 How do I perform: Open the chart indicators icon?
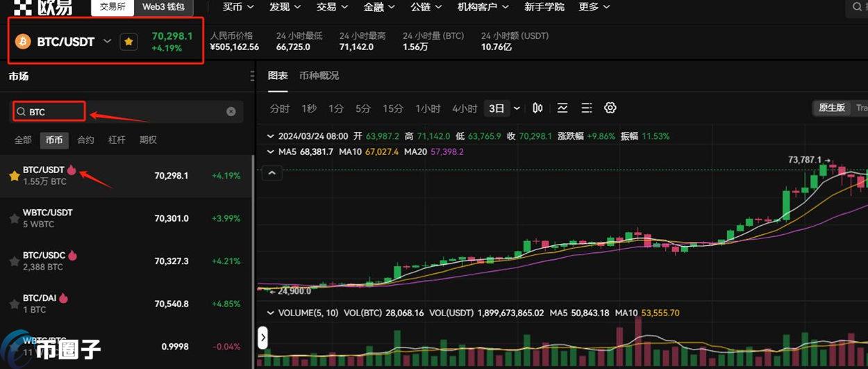[x=562, y=108]
